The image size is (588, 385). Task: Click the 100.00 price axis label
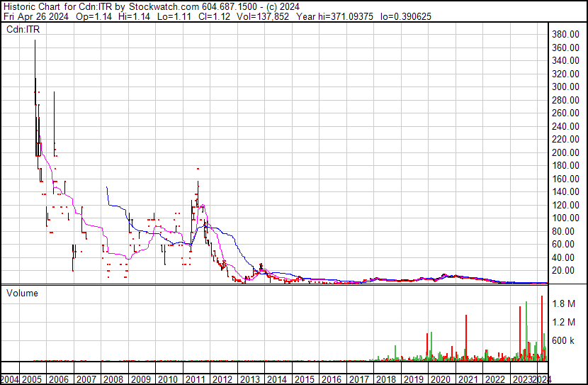(x=566, y=218)
